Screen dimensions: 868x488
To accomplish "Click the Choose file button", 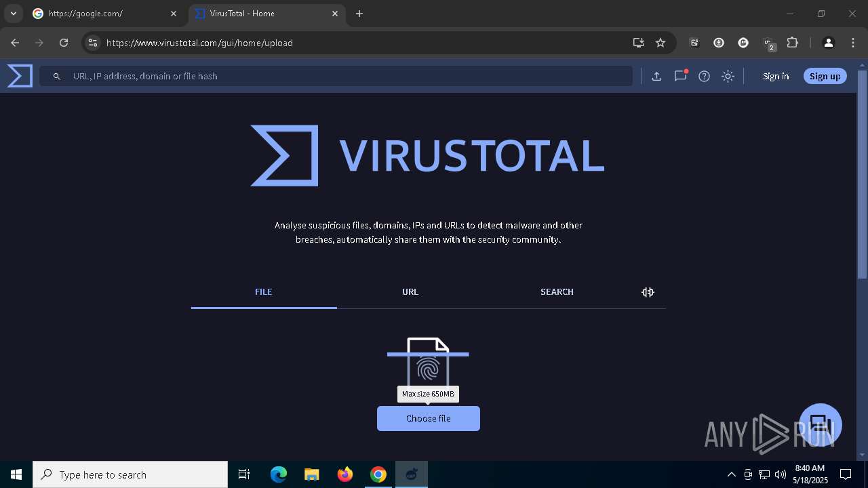I will click(429, 418).
